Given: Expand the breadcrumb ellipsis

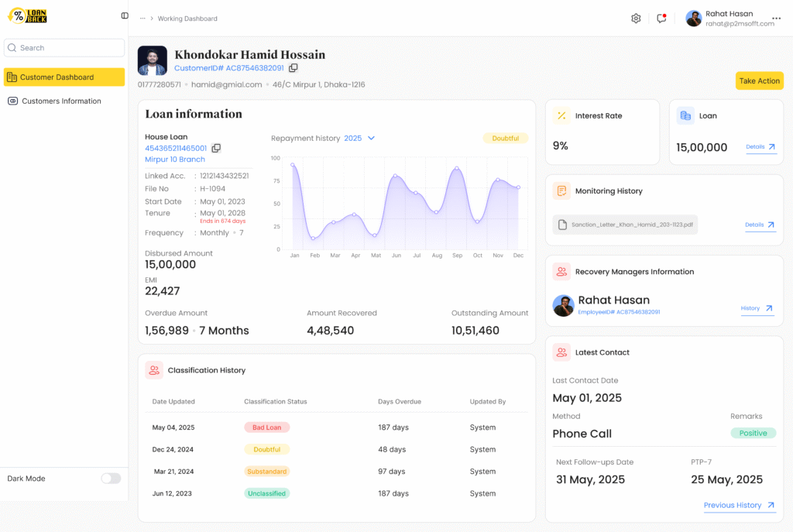Looking at the screenshot, I should pyautogui.click(x=142, y=19).
